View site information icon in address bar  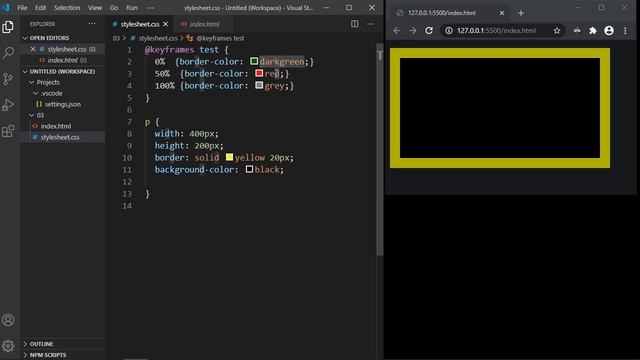click(449, 31)
